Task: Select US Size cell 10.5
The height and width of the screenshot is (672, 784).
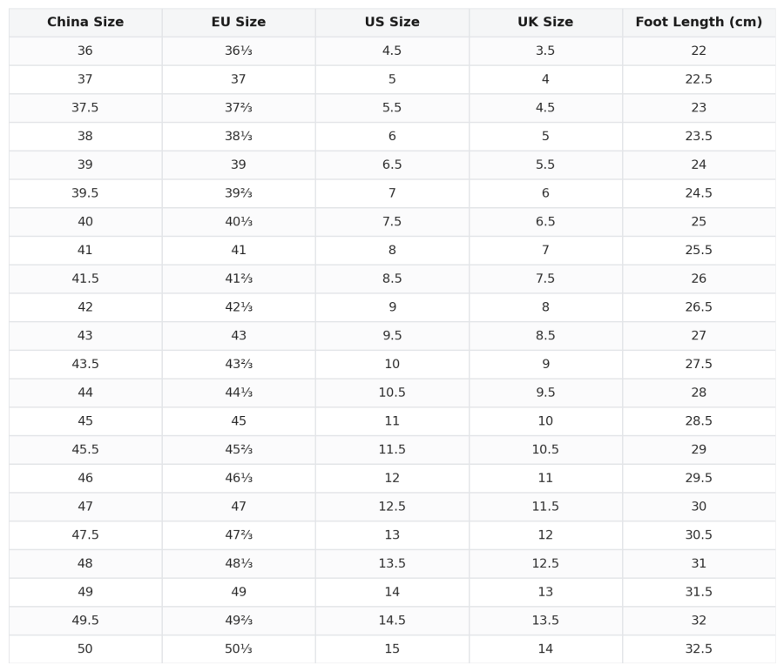Action: 392,393
